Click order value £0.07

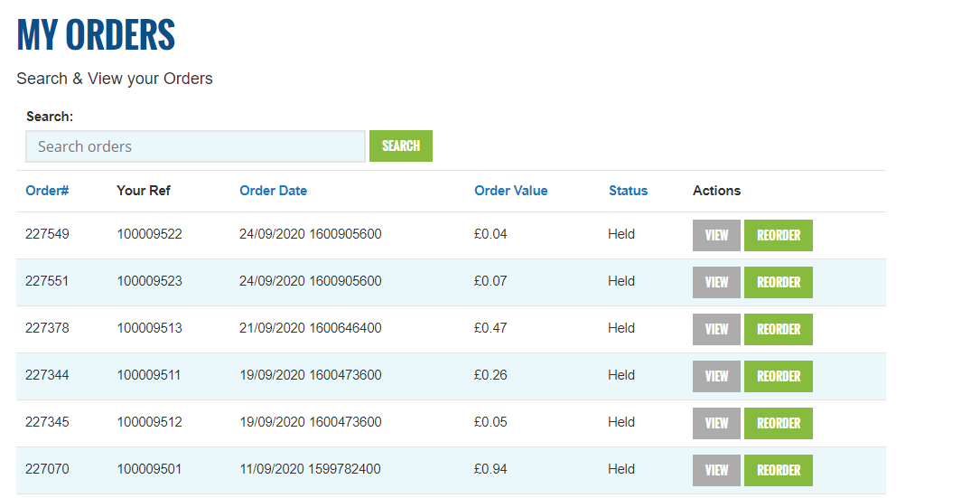[490, 281]
